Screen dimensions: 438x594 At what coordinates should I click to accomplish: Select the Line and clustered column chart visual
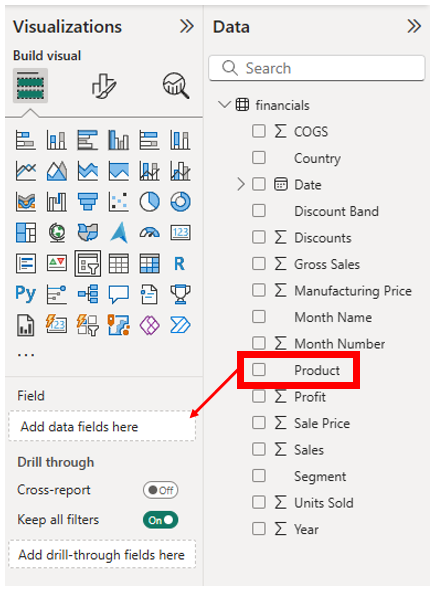180,171
